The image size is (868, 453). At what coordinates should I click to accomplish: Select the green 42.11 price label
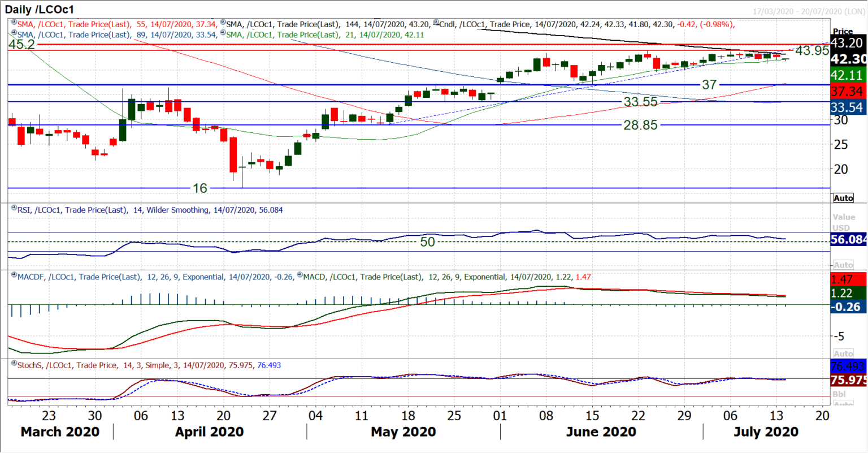(849, 74)
